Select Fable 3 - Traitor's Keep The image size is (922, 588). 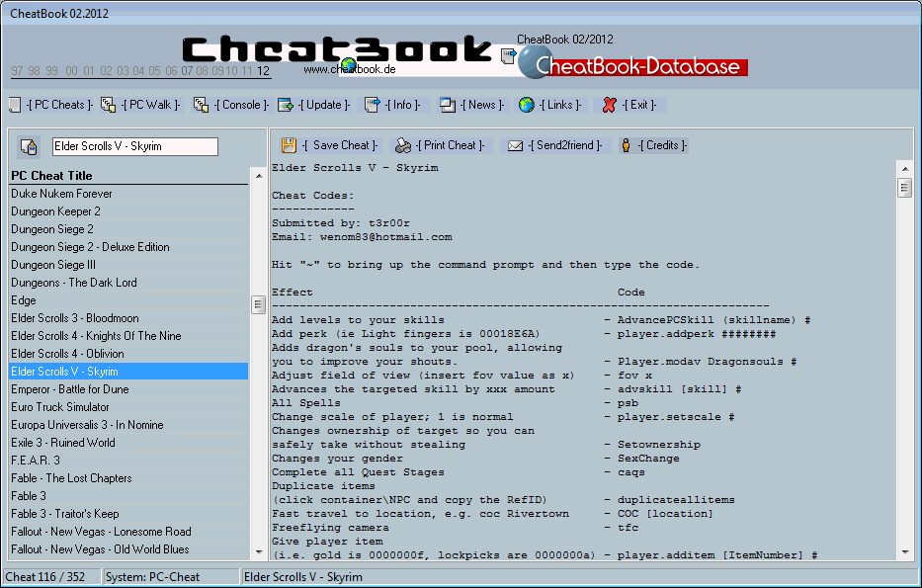(x=128, y=513)
